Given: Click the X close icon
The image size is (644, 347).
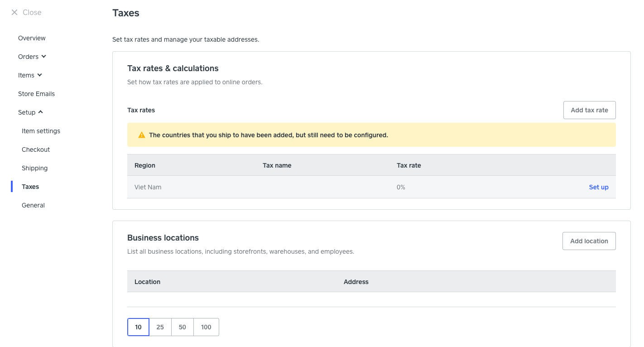Looking at the screenshot, I should (14, 12).
